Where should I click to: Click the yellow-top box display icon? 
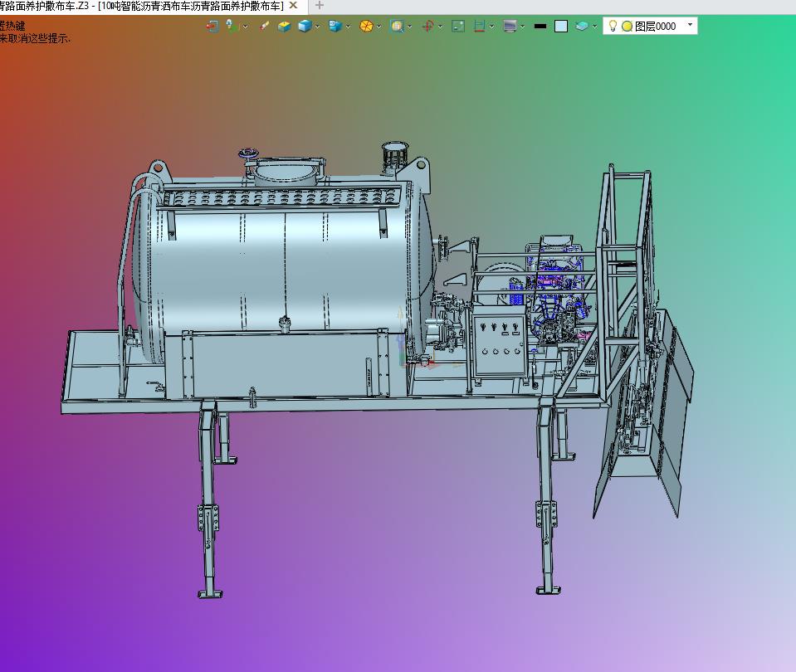tap(284, 26)
